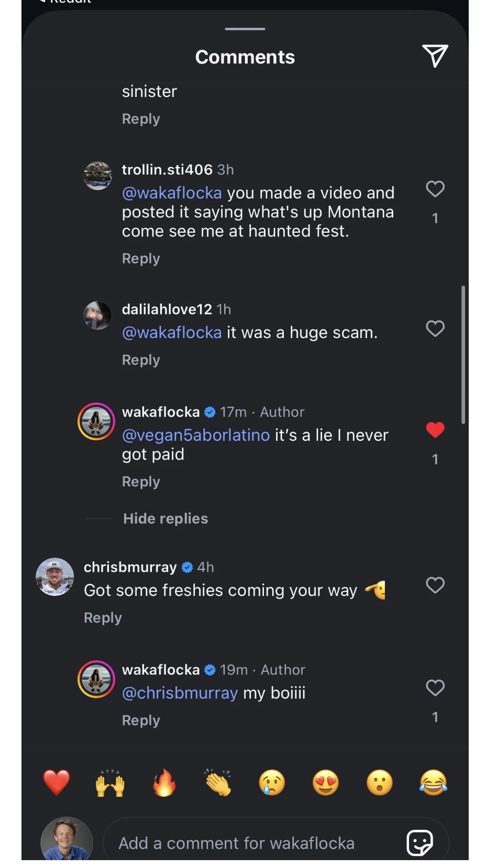Send the clapping hands emoji reaction
This screenshot has width=486, height=868.
pos(218,783)
